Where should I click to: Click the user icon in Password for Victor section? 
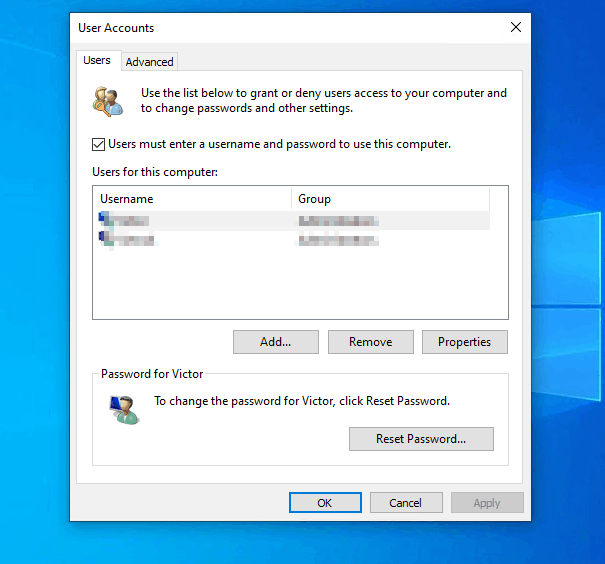pyautogui.click(x=124, y=410)
